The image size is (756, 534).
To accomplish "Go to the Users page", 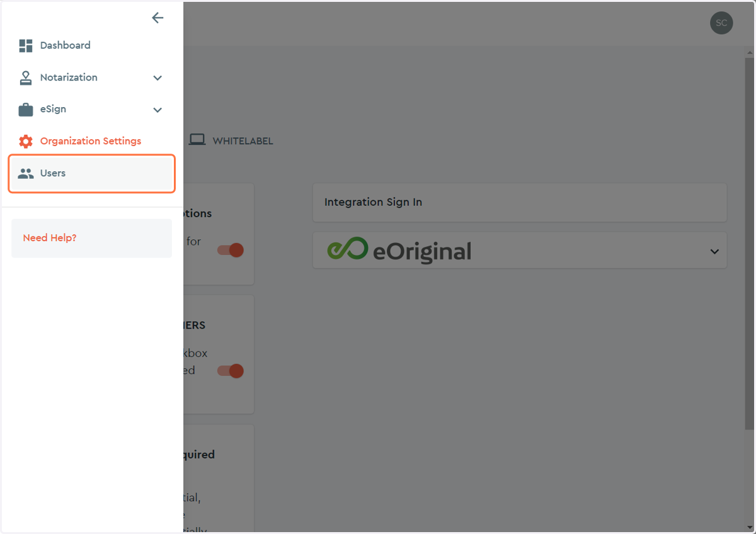I will pos(91,173).
